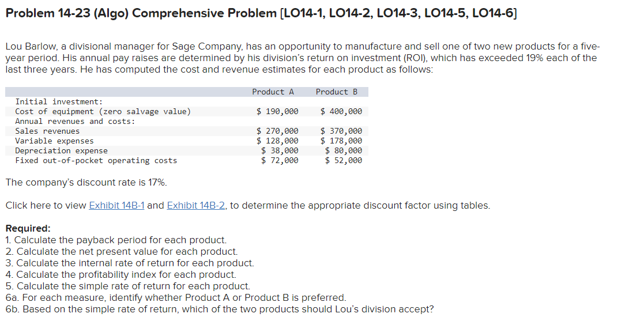Open the Exhibit 14B-1 link
Screen dimensions: 644x321
pos(116,205)
